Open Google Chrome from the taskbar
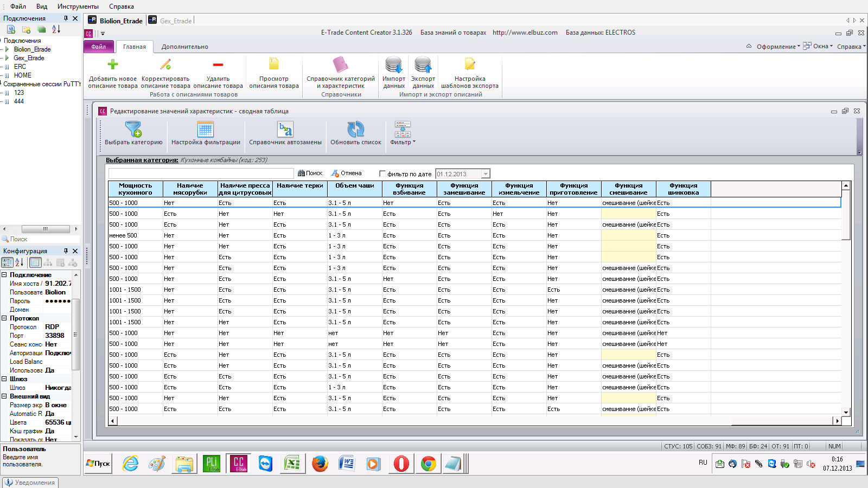This screenshot has width=868, height=488. 429,464
